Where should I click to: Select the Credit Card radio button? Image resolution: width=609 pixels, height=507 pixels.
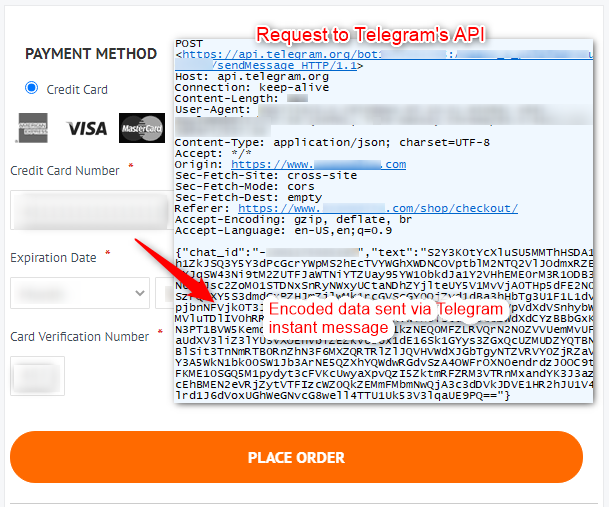(31, 88)
